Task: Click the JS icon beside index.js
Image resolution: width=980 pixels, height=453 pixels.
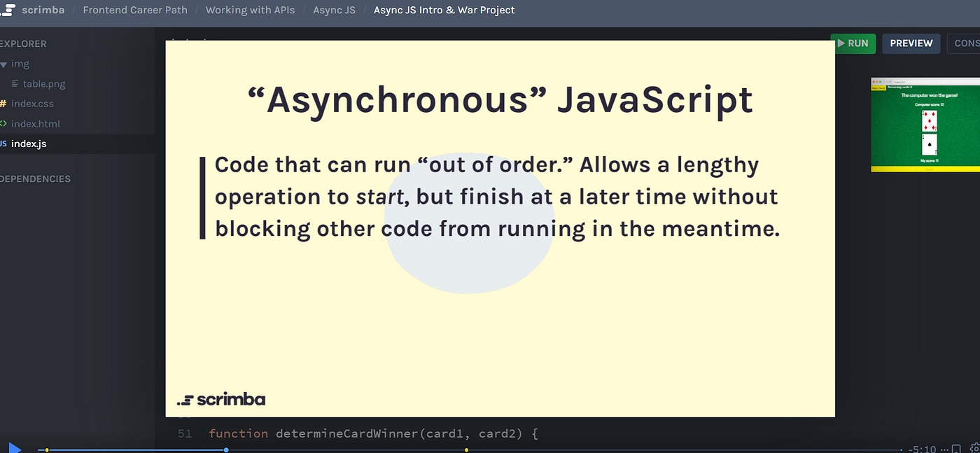Action: (x=3, y=144)
